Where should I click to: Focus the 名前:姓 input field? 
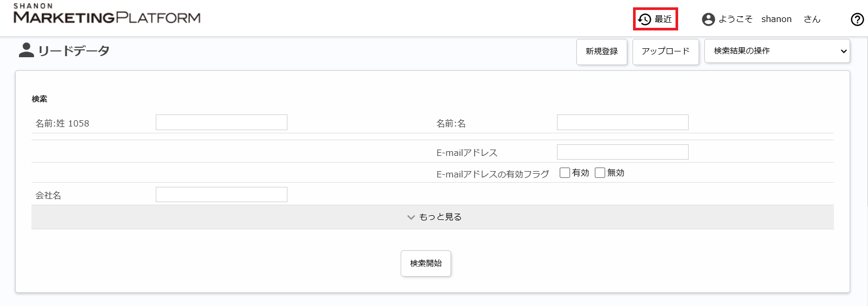[x=221, y=122]
